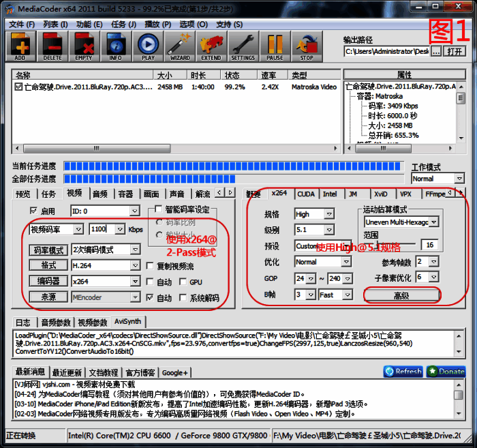Click the PAUSE toolbar icon
The height and width of the screenshot is (448, 477).
tap(275, 46)
